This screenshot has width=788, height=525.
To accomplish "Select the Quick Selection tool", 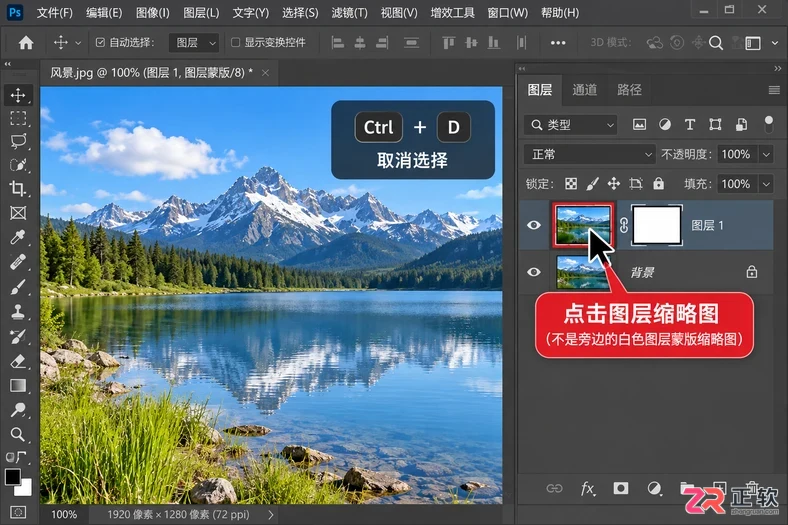I will point(18,165).
